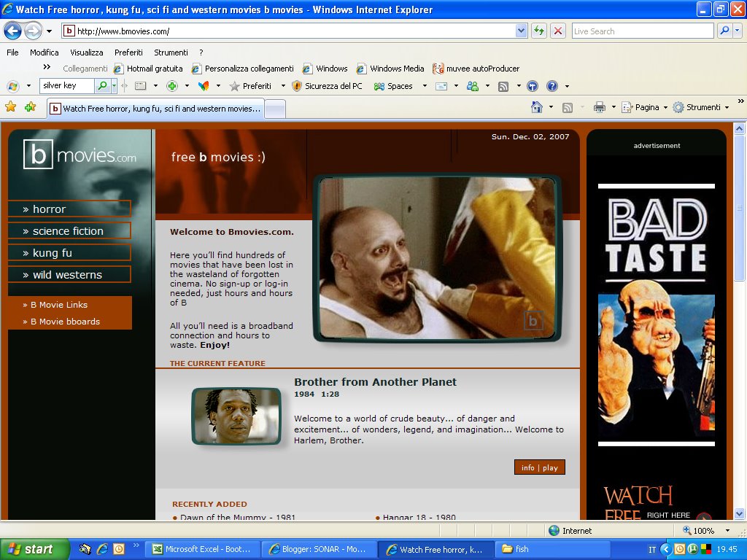This screenshot has width=747, height=560.
Task: Click the Windows Start button
Action: [34, 549]
